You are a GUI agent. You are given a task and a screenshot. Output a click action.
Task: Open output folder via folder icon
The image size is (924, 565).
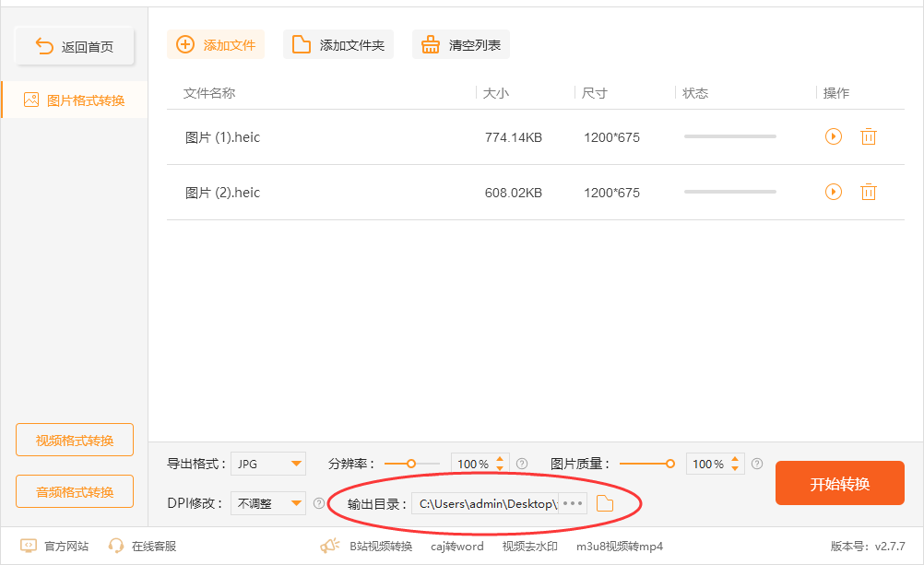pos(605,504)
